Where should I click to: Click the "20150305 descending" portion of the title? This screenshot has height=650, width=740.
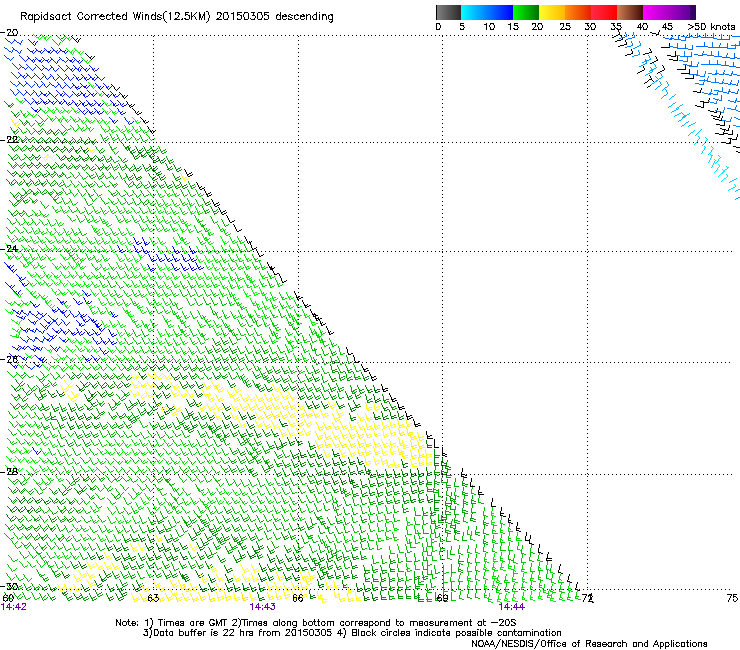pyautogui.click(x=274, y=17)
